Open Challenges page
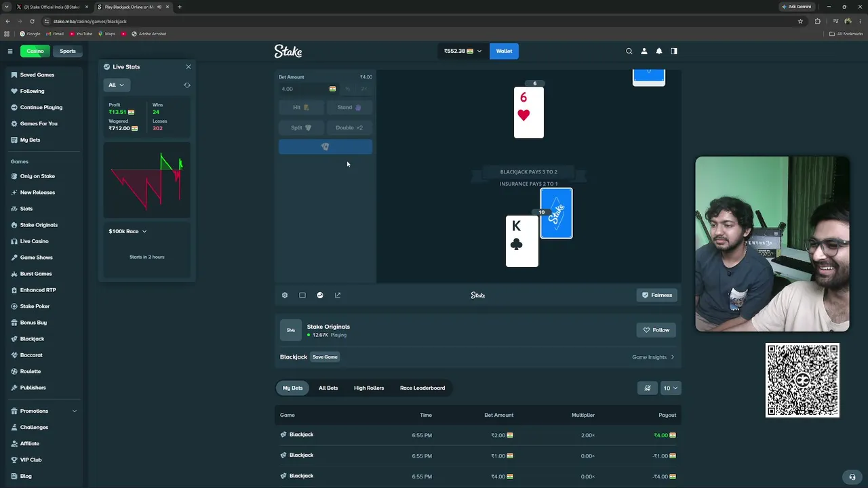This screenshot has height=488, width=868. click(42, 427)
